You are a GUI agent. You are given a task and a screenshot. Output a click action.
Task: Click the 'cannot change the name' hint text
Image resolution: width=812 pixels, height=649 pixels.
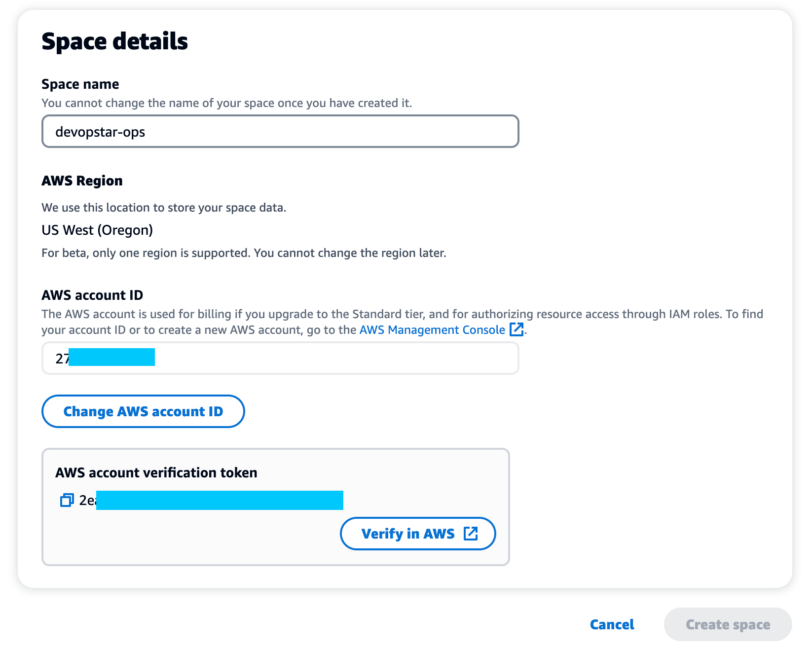coord(226,103)
